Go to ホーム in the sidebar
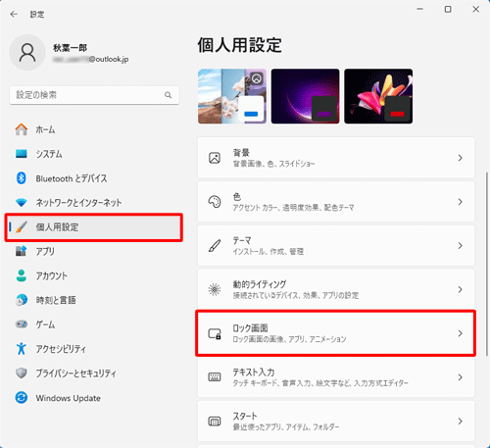The image size is (490, 448). [94, 129]
